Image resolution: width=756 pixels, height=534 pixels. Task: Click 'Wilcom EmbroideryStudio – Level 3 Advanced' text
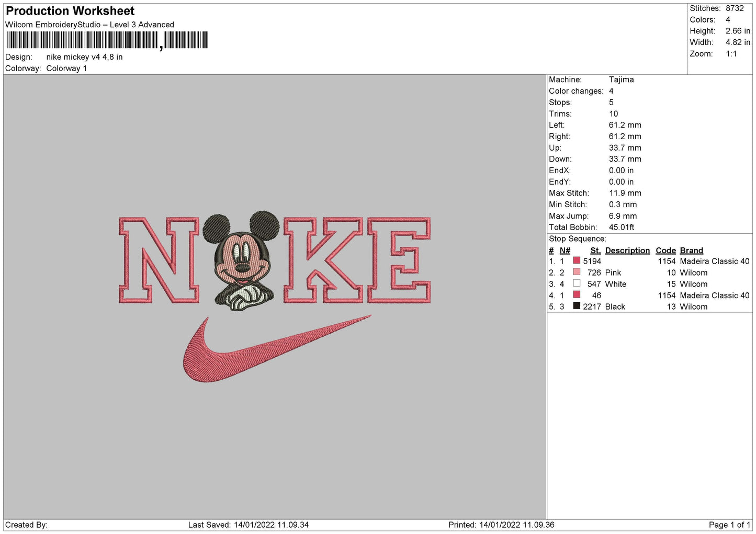[x=89, y=25]
